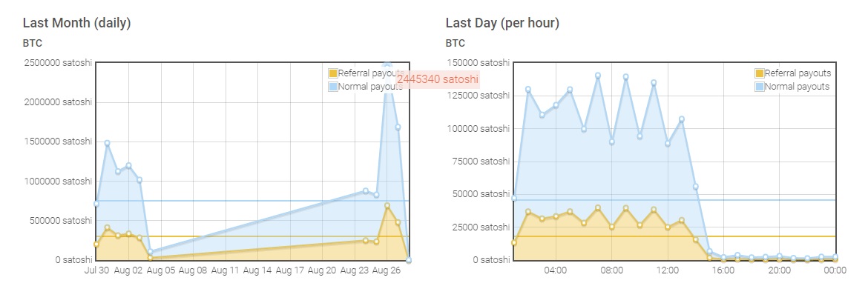
Task: Select the 00:00 final point in hourly chart
Action: tap(835, 257)
